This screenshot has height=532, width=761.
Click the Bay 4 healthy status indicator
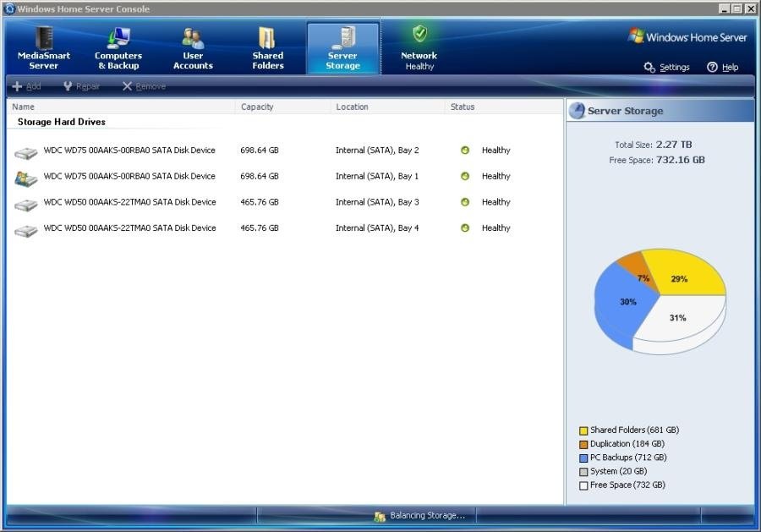point(465,228)
